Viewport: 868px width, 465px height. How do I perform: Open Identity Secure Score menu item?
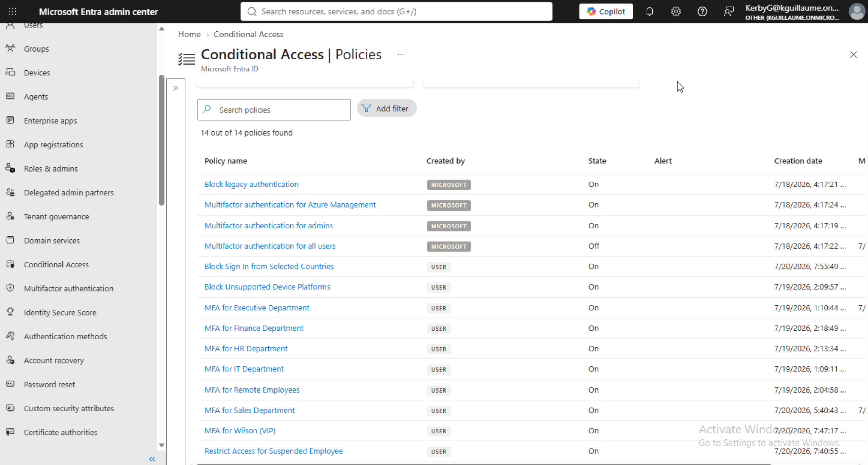click(60, 313)
